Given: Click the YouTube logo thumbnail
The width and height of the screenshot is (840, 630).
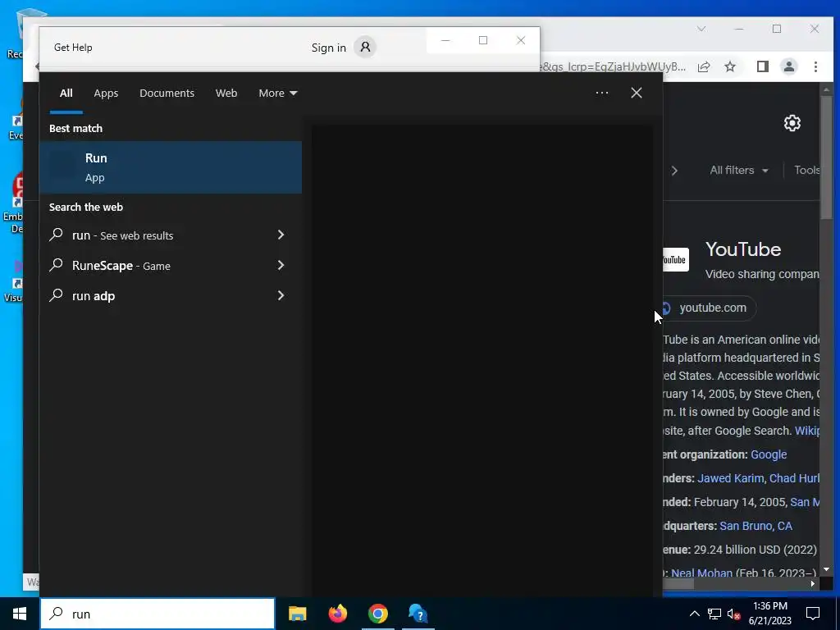Looking at the screenshot, I should (676, 260).
